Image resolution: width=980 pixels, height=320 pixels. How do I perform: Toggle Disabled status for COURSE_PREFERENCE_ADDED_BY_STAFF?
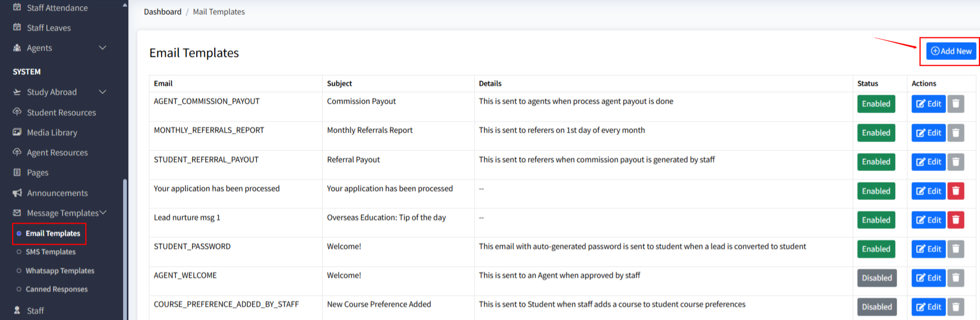tap(876, 307)
